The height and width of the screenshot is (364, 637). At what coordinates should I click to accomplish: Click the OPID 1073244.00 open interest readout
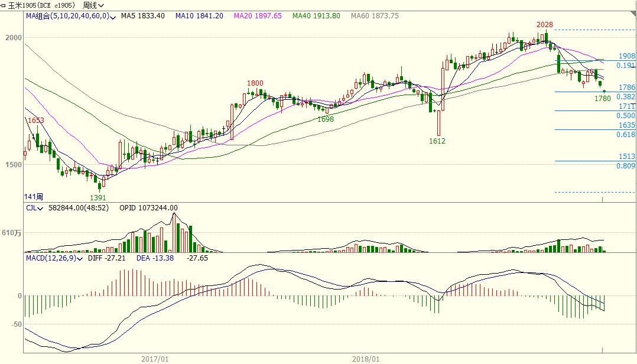[x=148, y=208]
